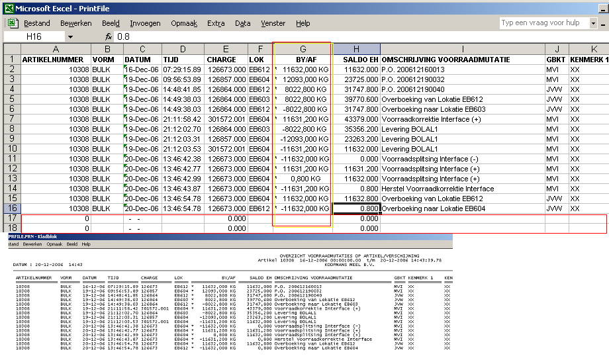
Task: Open the Invoegen menu
Action: [145, 23]
